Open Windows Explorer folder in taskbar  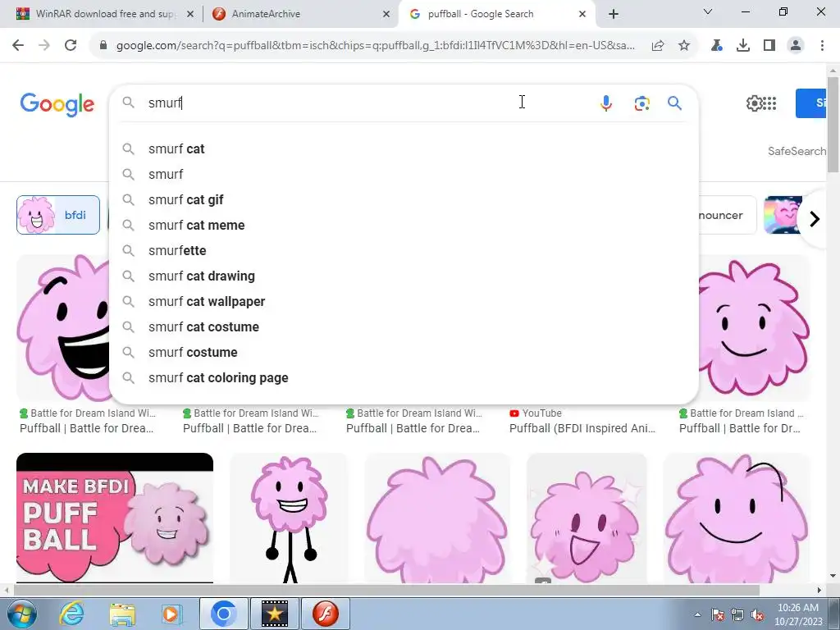pyautogui.click(x=122, y=614)
